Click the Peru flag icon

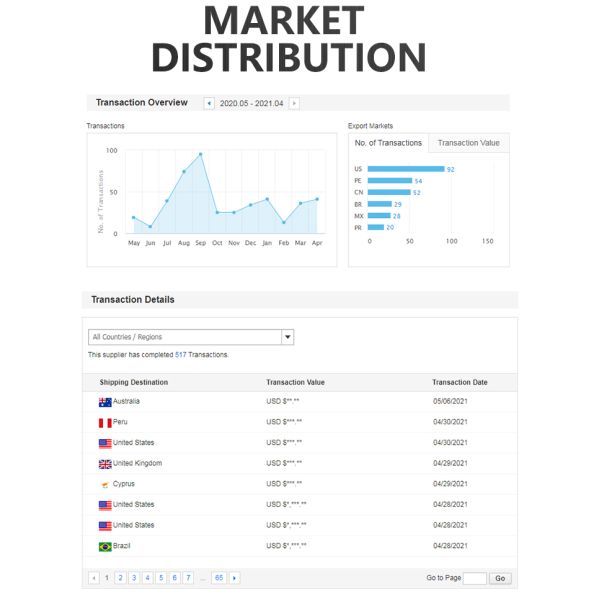(105, 423)
